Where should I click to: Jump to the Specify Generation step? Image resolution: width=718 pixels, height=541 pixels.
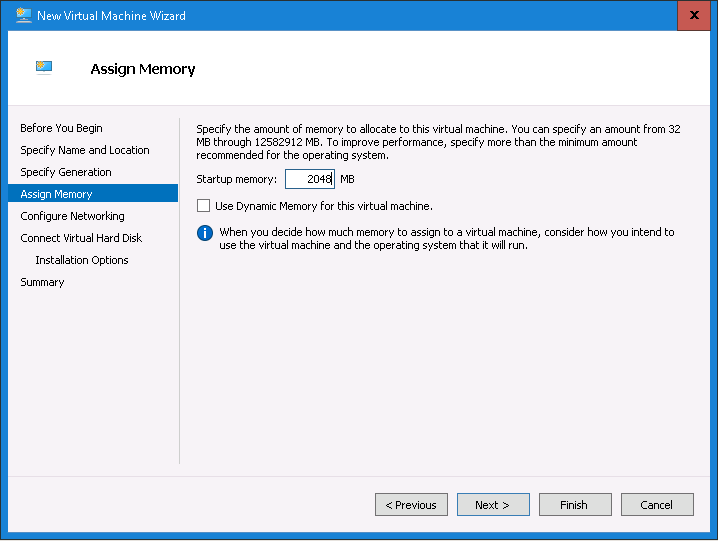click(x=66, y=172)
